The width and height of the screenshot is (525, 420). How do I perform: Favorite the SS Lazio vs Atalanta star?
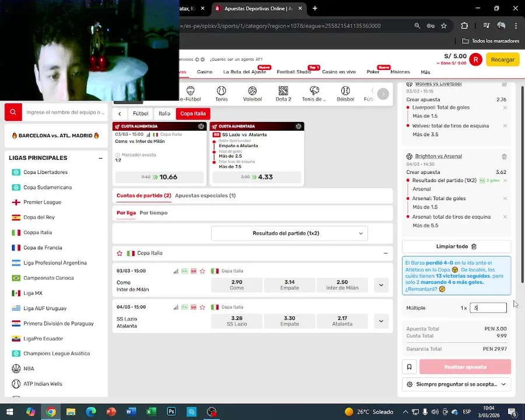[x=202, y=307]
